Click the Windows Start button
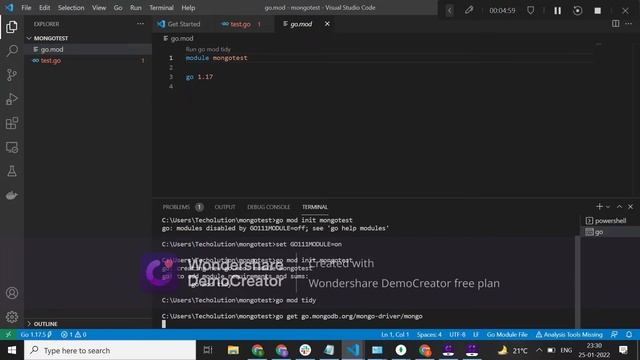The height and width of the screenshot is (360, 640). 12,350
